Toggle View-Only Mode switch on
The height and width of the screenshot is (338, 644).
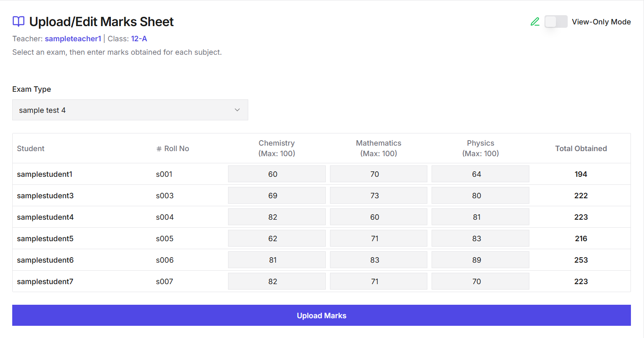click(555, 21)
